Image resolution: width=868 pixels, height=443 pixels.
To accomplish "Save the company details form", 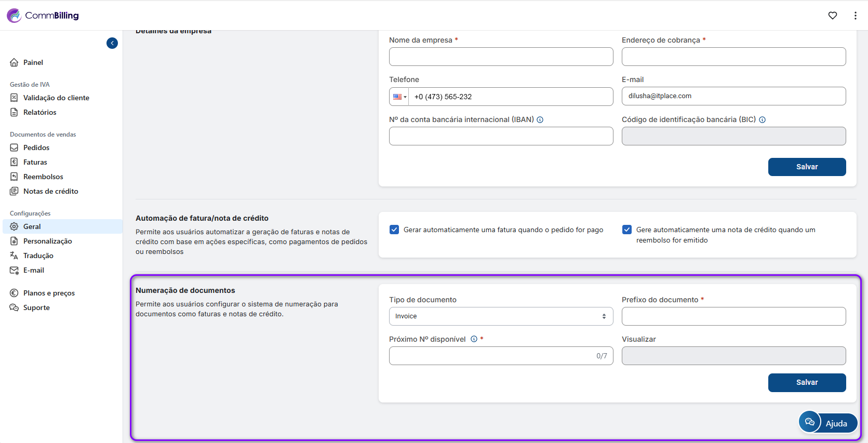I will tap(807, 167).
